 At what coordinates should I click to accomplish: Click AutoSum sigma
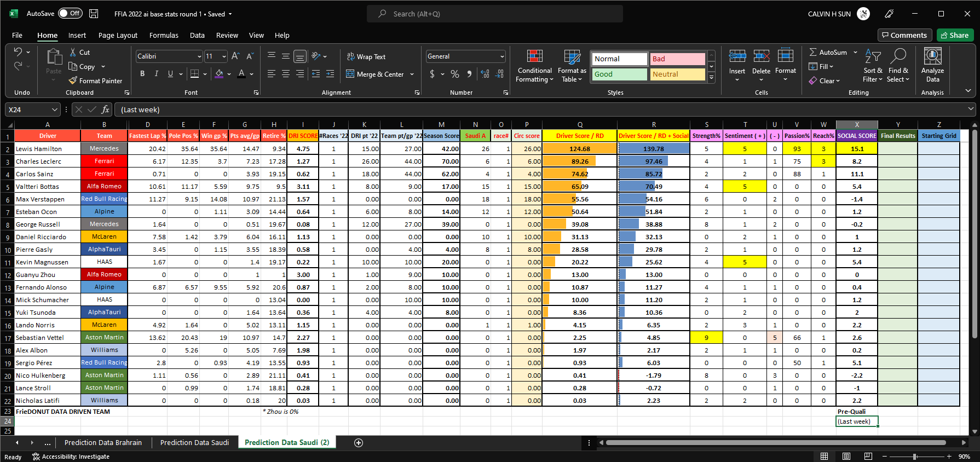828,52
